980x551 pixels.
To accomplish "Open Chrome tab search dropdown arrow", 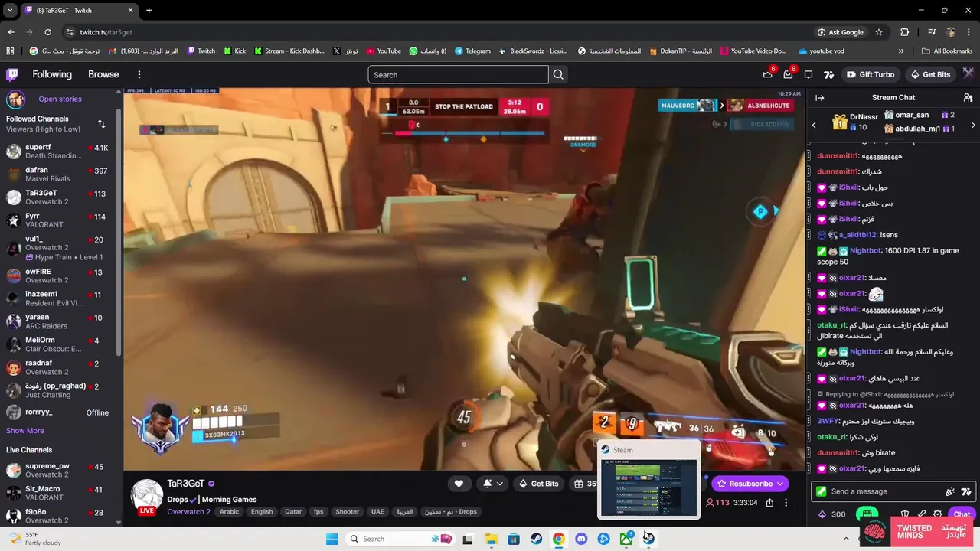I will pos(10,10).
